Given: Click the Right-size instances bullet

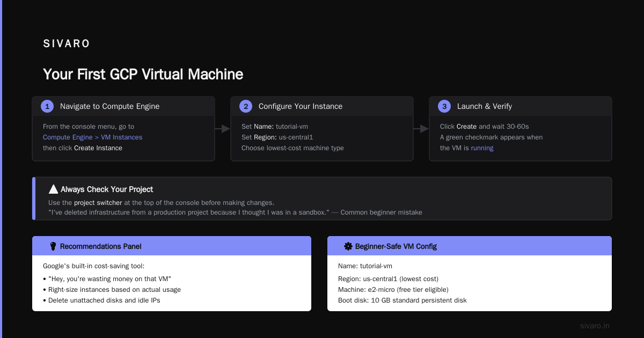Looking at the screenshot, I should (x=112, y=290).
